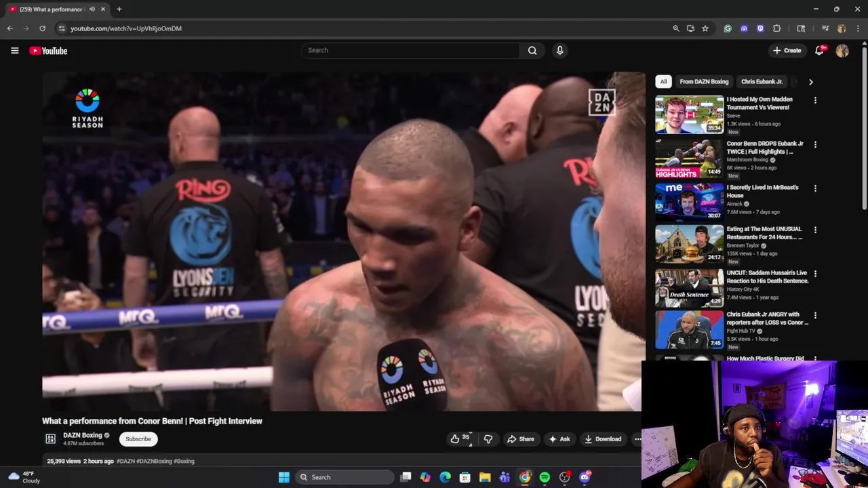
Task: Filter by Chris Eubank Jr. chip
Action: [762, 81]
